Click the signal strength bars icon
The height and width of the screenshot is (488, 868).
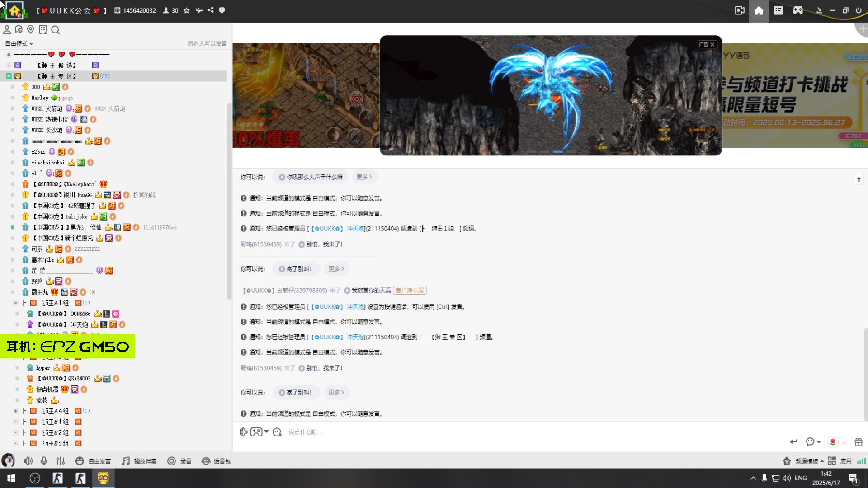point(862,461)
